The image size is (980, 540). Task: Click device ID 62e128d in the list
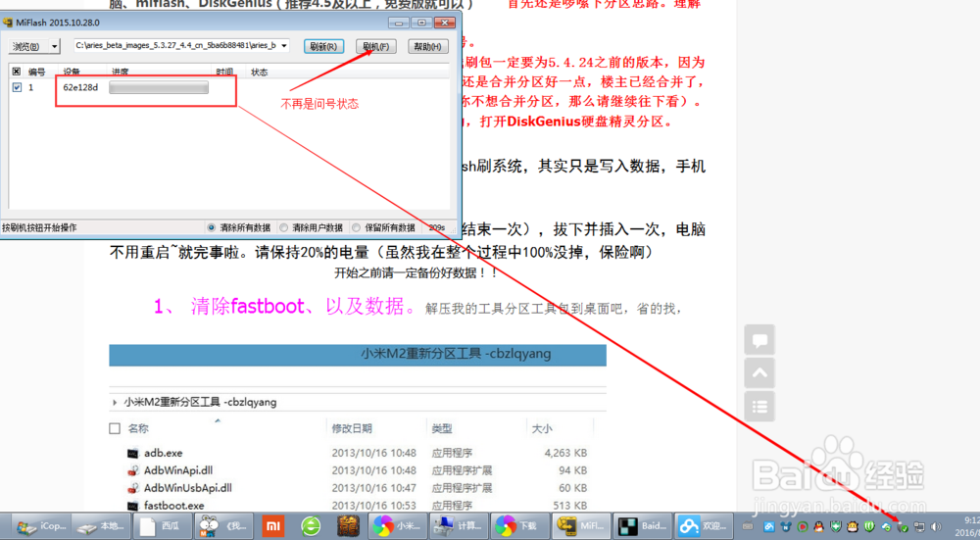click(80, 87)
